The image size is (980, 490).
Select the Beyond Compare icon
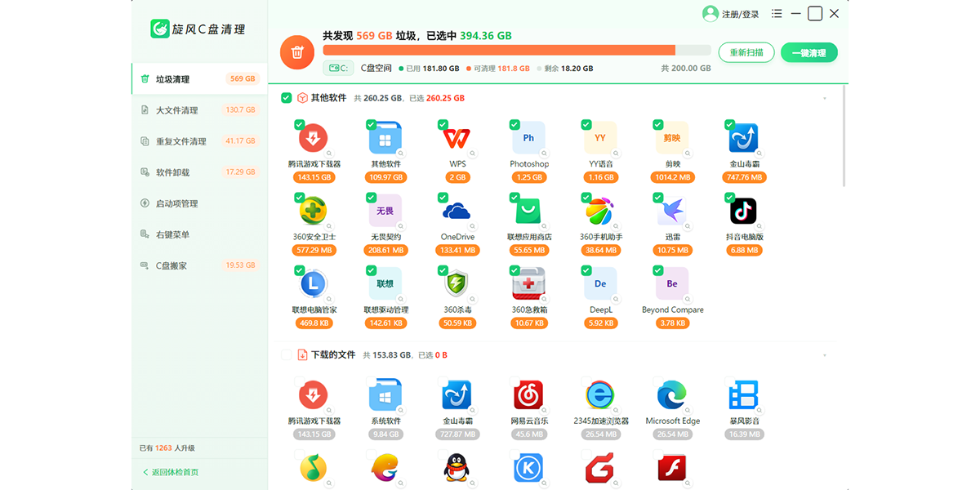tap(672, 283)
